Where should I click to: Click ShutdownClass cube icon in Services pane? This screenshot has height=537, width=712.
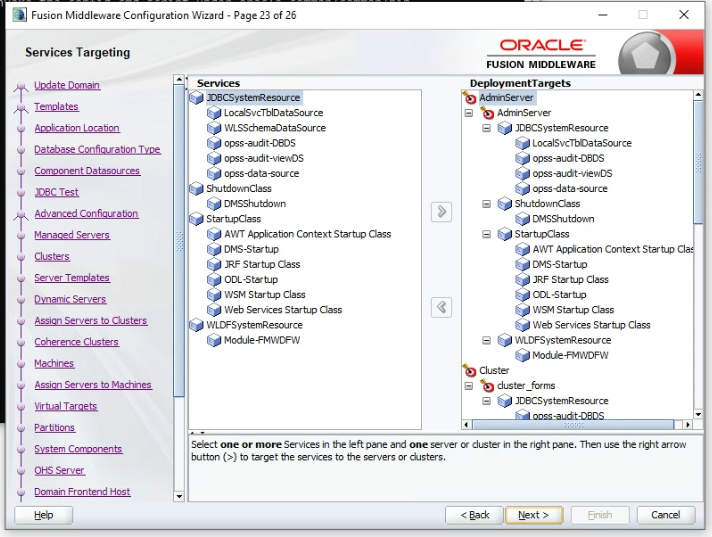tap(196, 188)
